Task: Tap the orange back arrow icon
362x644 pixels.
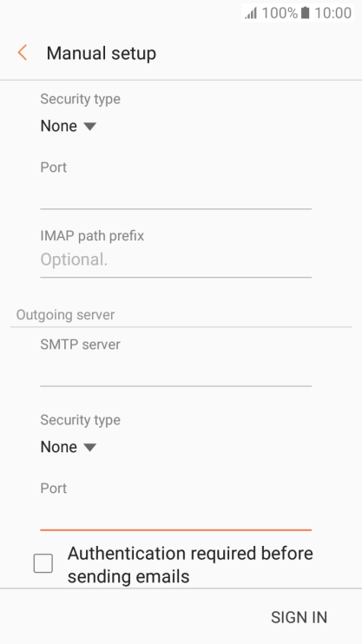Action: pyautogui.click(x=23, y=53)
